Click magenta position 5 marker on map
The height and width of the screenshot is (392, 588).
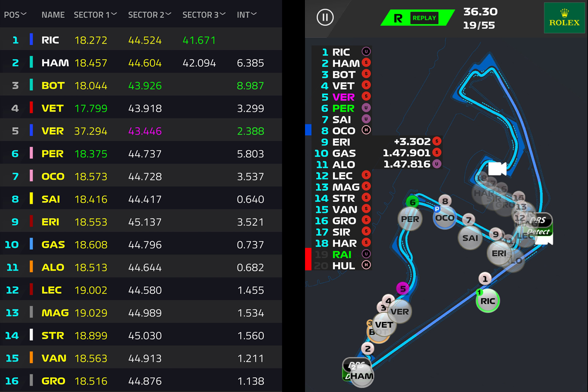tap(403, 288)
